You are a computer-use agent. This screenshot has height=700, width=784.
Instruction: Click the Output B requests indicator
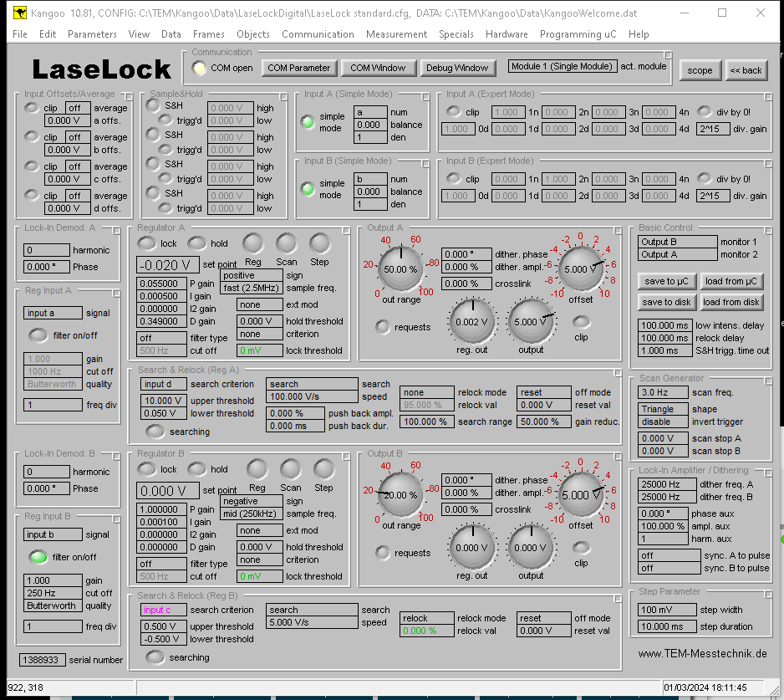[x=383, y=553]
